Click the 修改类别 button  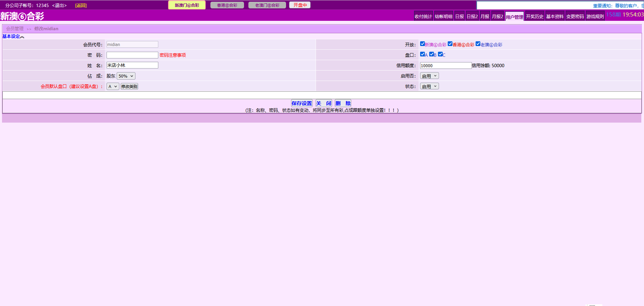129,87
